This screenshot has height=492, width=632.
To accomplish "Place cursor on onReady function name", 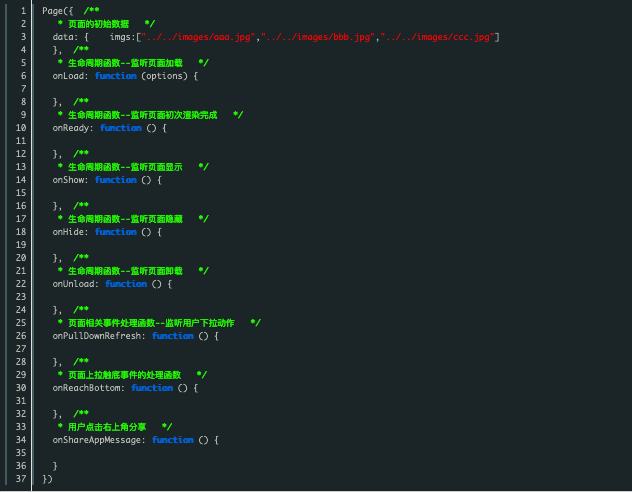I will 73,128.
